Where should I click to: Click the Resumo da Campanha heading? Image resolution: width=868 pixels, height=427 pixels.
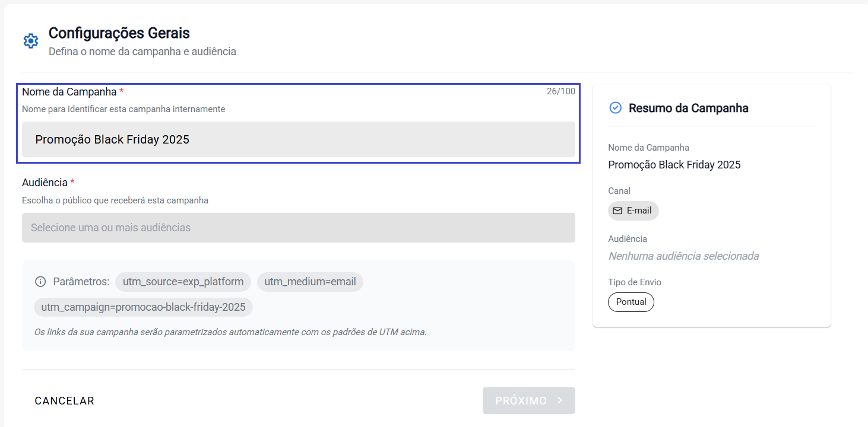point(688,108)
